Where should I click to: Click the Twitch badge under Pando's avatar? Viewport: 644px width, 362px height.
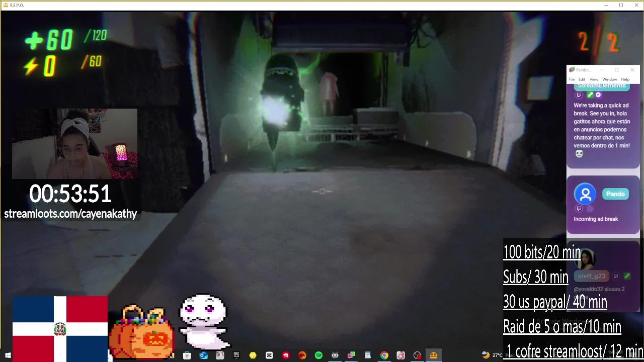(x=579, y=208)
